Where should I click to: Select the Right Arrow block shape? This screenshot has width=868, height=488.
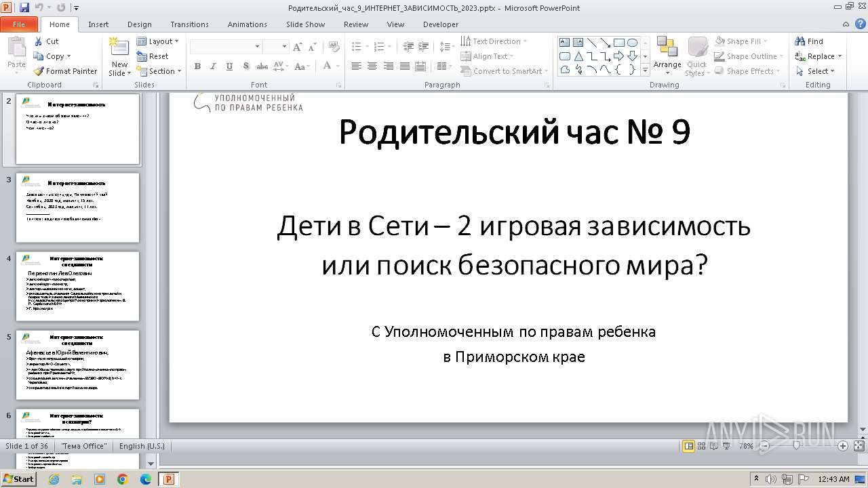(x=618, y=56)
